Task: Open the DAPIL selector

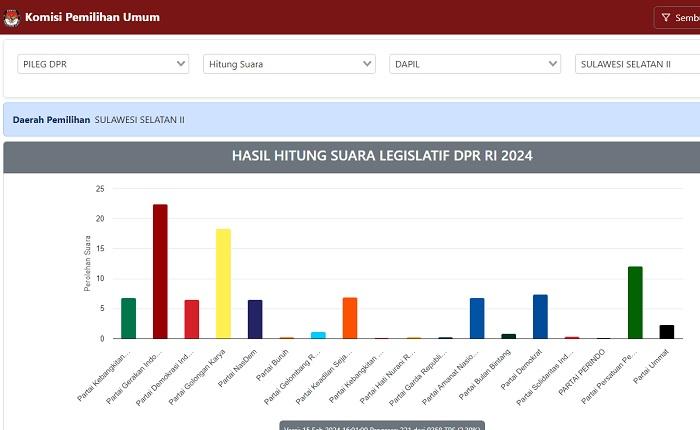Action: [475, 64]
